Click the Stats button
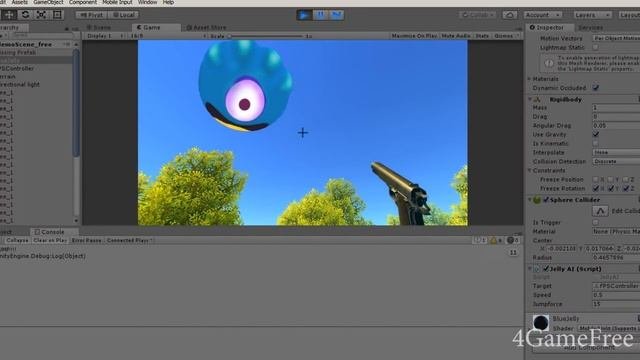This screenshot has height=360, width=640. click(x=482, y=36)
